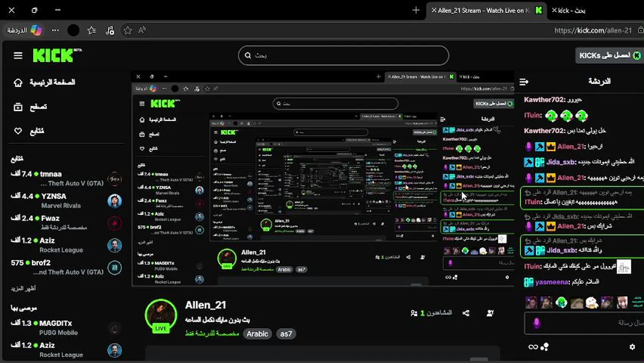
Task: Click the browser profile circle
Action: point(73,30)
